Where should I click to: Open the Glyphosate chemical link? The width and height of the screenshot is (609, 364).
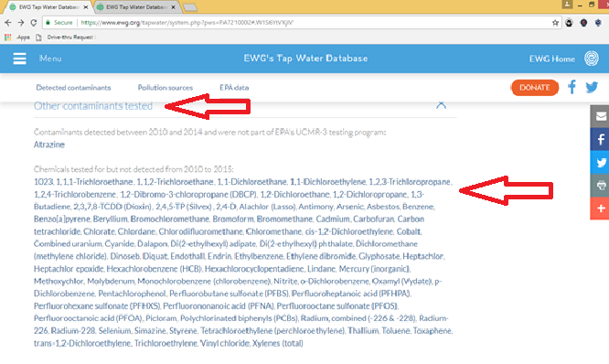point(379,256)
